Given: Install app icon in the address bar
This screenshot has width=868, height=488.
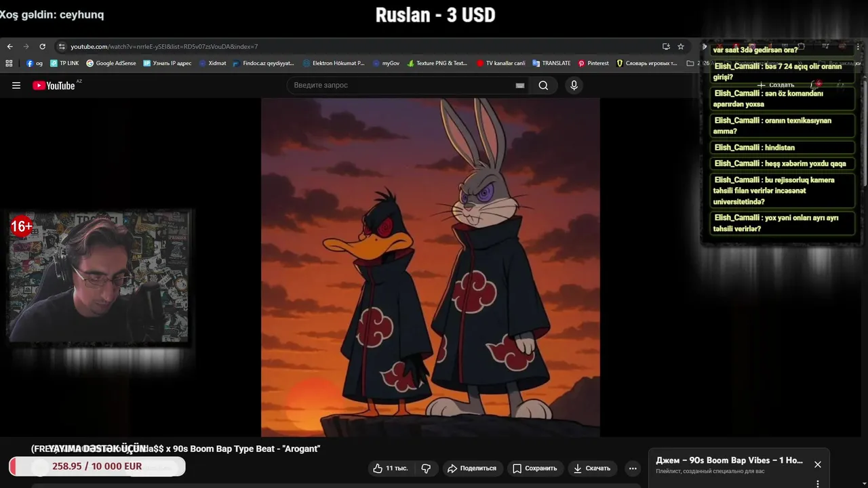Looking at the screenshot, I should coord(666,47).
